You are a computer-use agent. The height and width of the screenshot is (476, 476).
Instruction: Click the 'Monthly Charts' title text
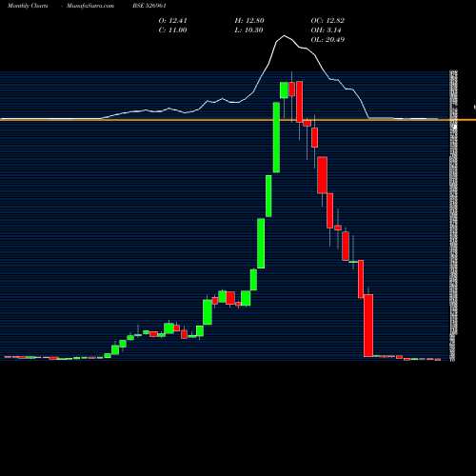point(28,6)
